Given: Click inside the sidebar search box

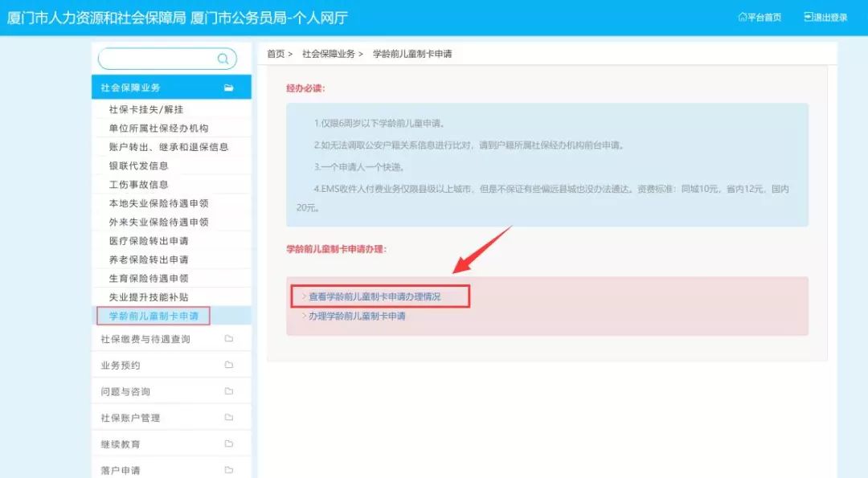Looking at the screenshot, I should [167, 59].
